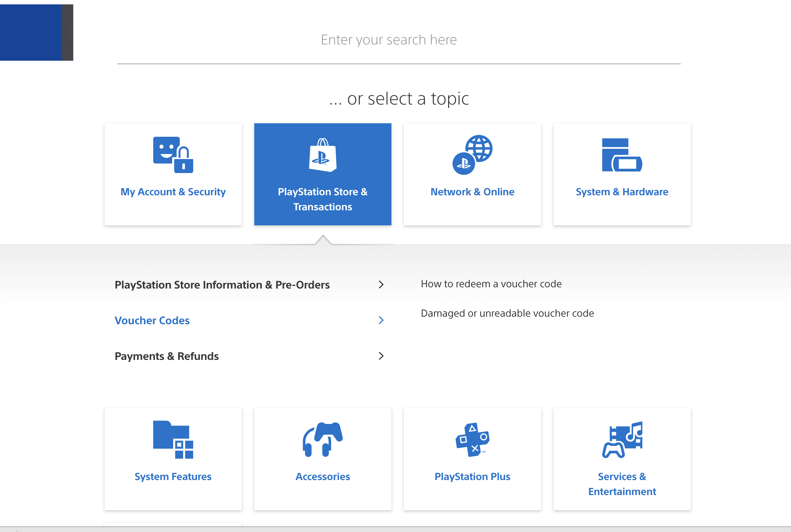Click the System Features folder icon

point(173,440)
